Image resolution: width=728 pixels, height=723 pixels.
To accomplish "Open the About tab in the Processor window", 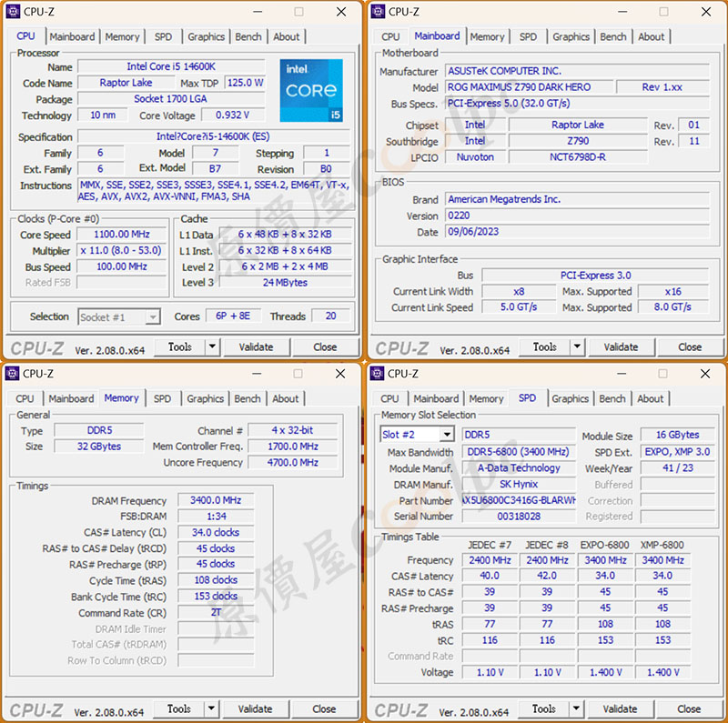I will pos(286,36).
